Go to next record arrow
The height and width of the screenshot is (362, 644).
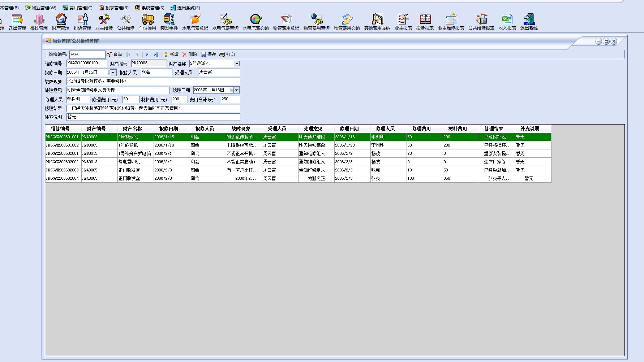pyautogui.click(x=147, y=54)
